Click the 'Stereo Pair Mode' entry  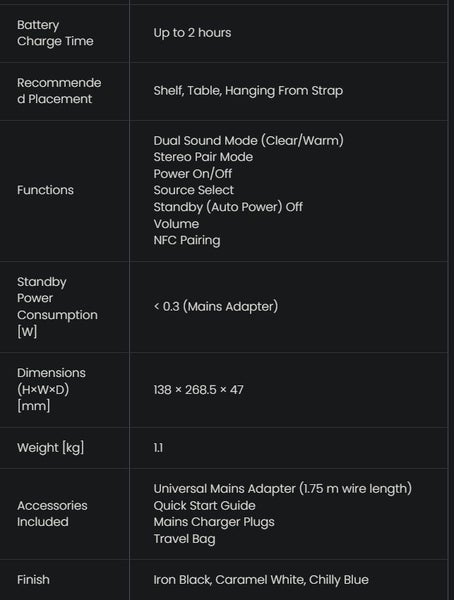tap(203, 157)
